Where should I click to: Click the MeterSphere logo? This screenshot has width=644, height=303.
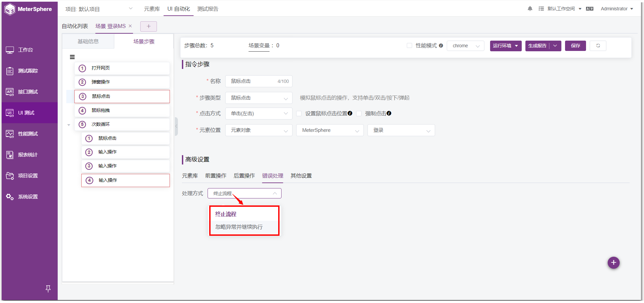point(28,9)
